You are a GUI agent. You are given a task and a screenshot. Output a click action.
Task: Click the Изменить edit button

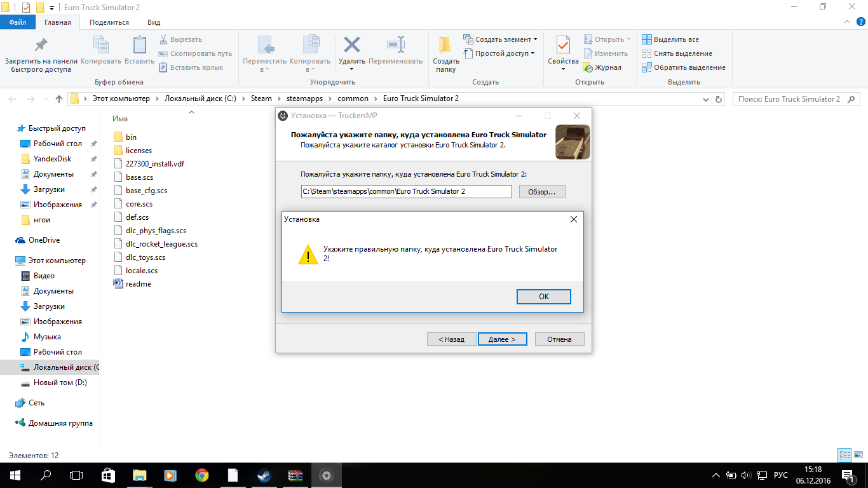pyautogui.click(x=606, y=53)
